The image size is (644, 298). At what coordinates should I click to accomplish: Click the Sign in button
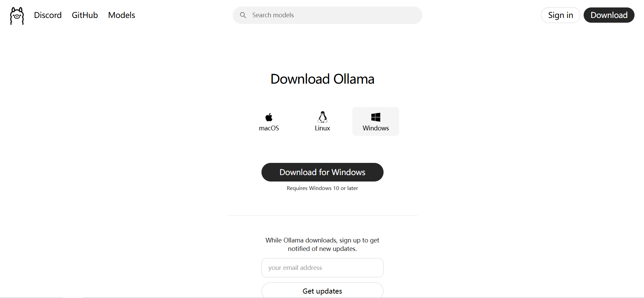561,15
